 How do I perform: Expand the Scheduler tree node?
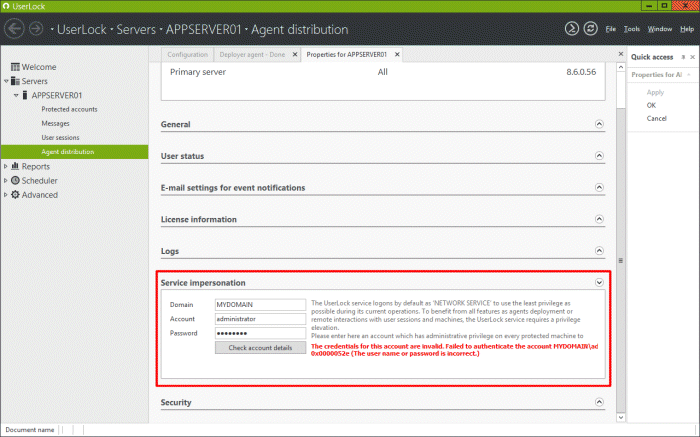point(6,180)
